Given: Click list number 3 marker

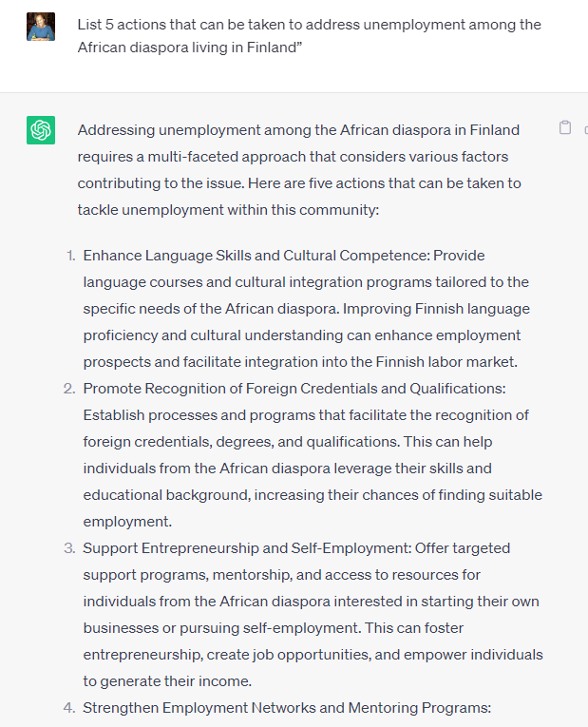Looking at the screenshot, I should [x=69, y=548].
